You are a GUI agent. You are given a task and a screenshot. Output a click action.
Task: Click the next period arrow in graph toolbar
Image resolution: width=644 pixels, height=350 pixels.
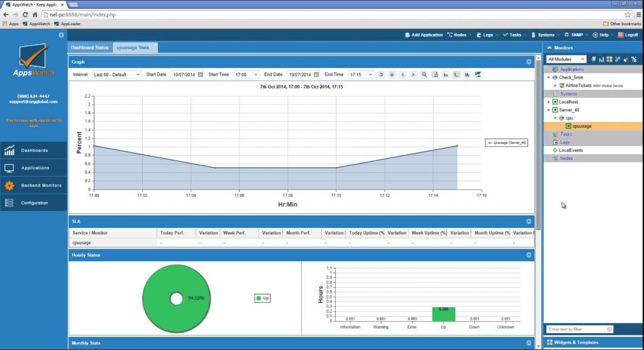(x=413, y=74)
